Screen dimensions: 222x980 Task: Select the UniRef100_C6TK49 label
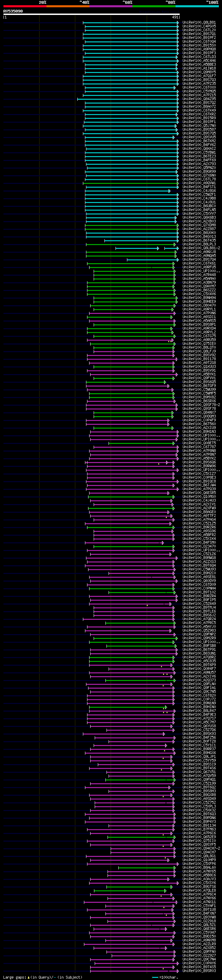click(199, 110)
